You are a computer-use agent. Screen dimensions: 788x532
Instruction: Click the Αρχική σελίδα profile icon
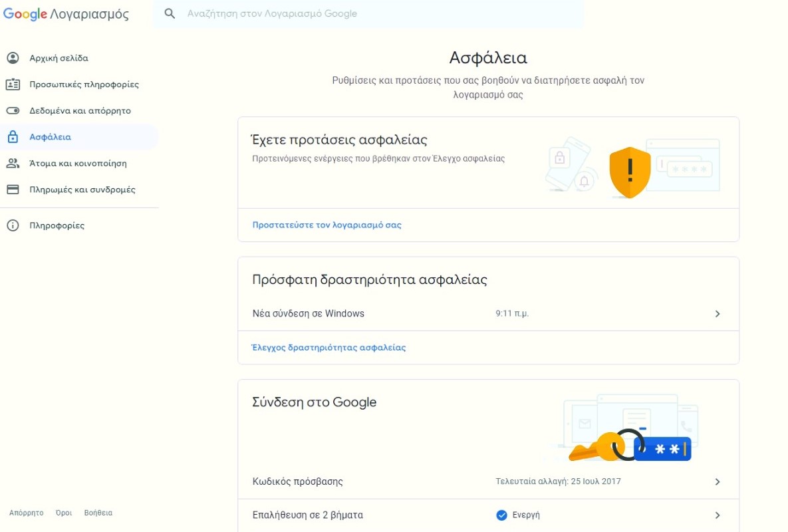click(x=13, y=58)
